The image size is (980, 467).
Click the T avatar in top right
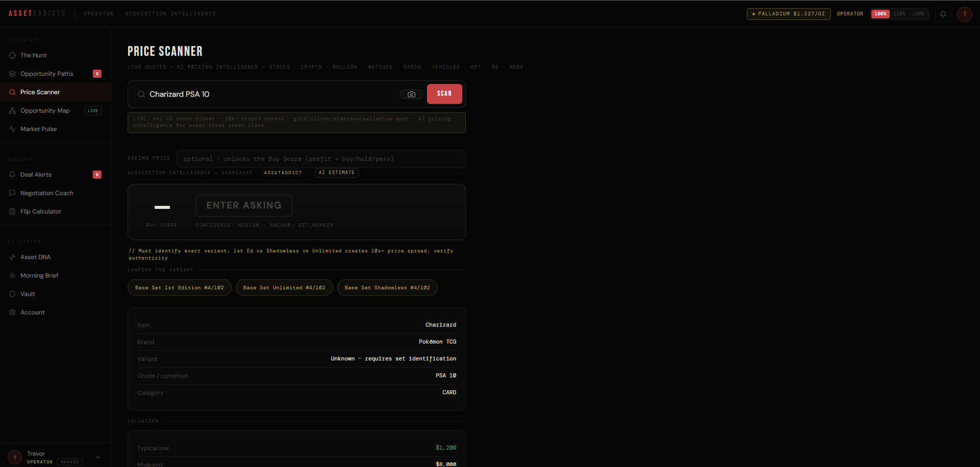tap(965, 14)
